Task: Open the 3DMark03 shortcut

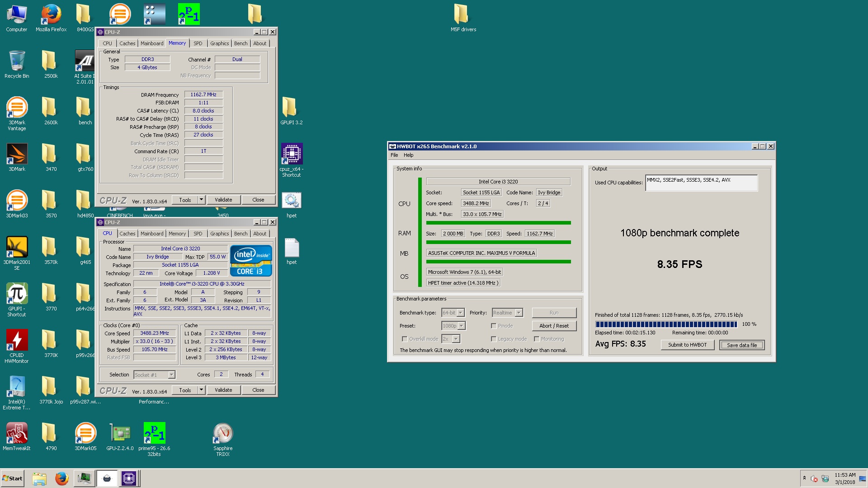Action: 17,204
